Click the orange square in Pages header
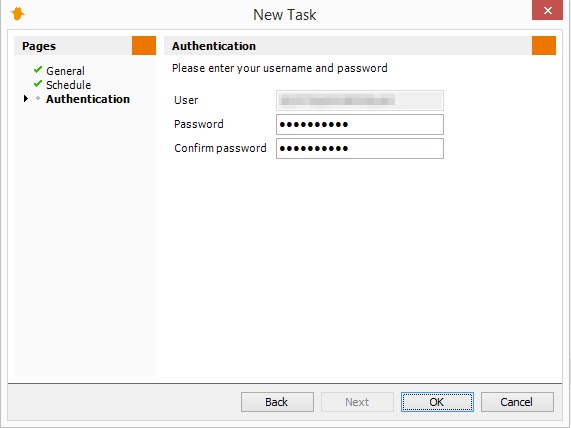 click(144, 46)
